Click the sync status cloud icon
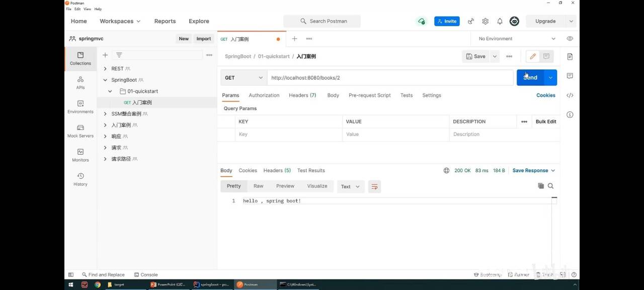 (422, 21)
